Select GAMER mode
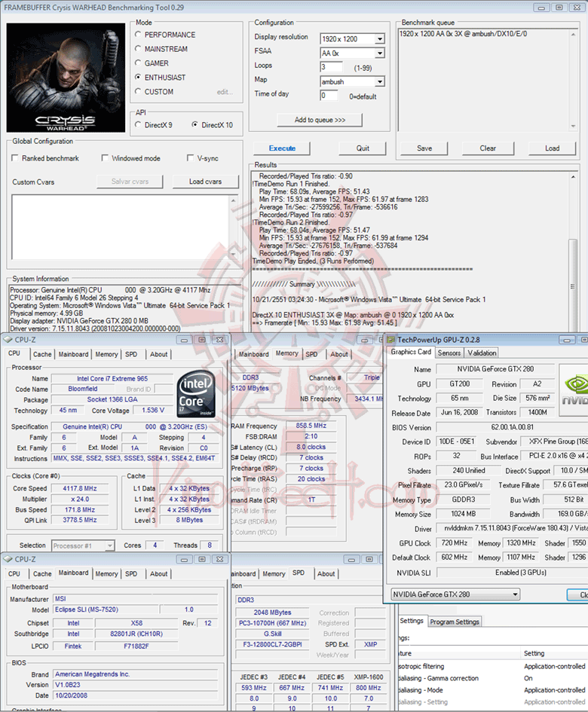 coord(138,63)
